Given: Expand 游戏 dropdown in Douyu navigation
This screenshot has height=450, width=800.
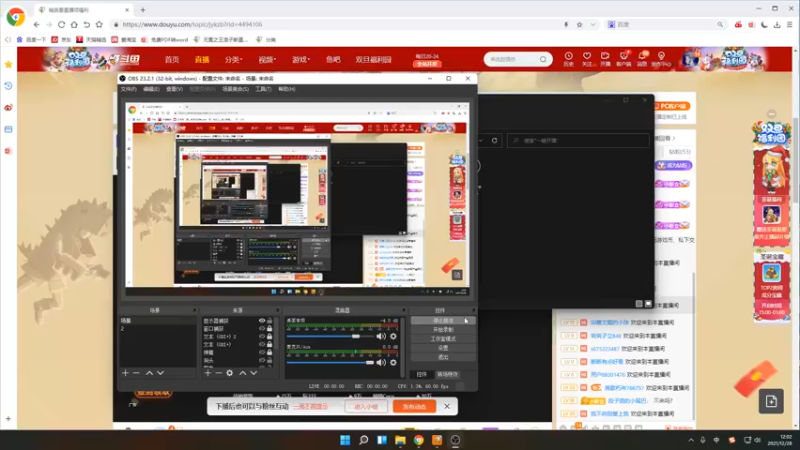Looking at the screenshot, I should 301,60.
